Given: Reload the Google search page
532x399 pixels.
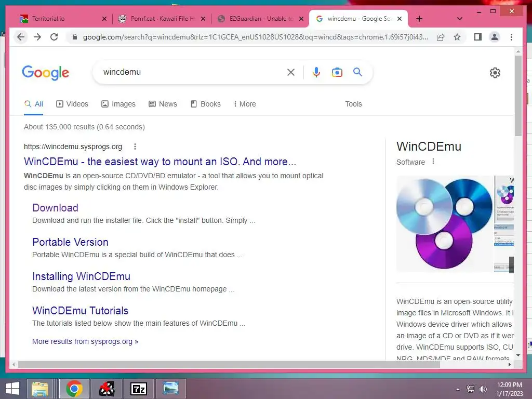Looking at the screenshot, I should pos(54,37).
